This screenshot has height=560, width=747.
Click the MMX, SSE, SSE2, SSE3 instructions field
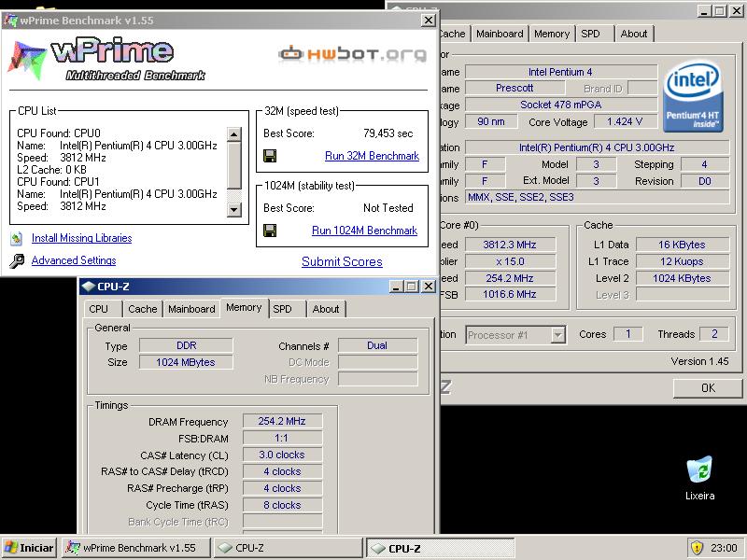click(597, 197)
